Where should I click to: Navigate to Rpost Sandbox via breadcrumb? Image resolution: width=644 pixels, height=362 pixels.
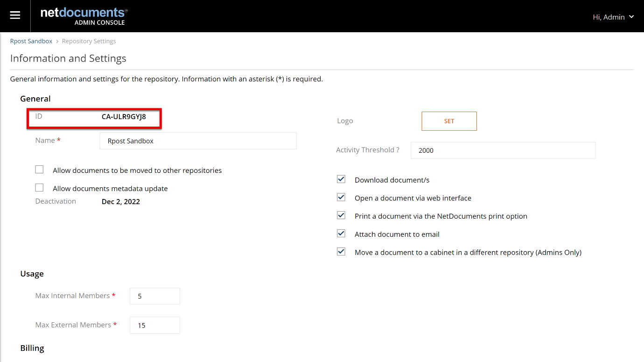31,41
